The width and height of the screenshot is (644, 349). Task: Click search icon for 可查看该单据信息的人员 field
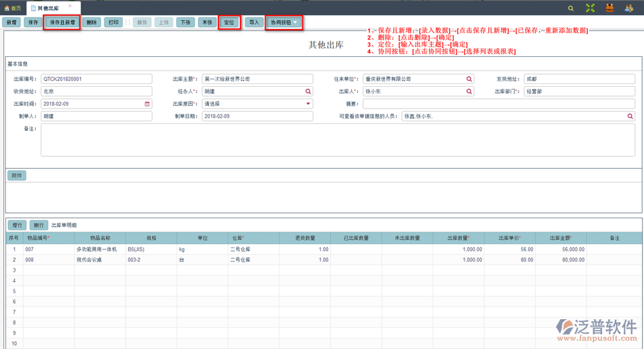click(630, 117)
